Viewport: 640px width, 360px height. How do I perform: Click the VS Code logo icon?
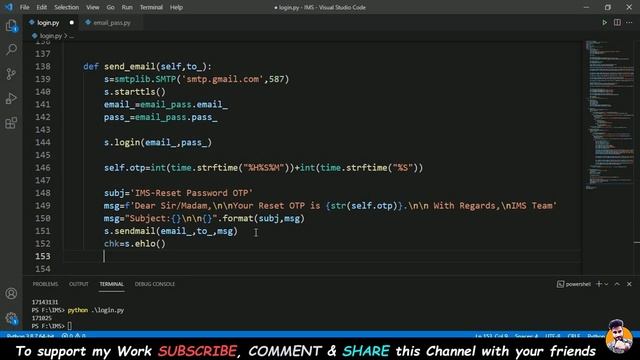coord(9,7)
